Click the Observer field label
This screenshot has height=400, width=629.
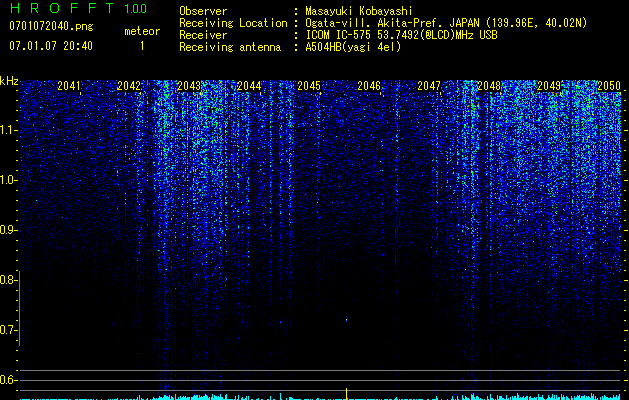pyautogui.click(x=203, y=11)
